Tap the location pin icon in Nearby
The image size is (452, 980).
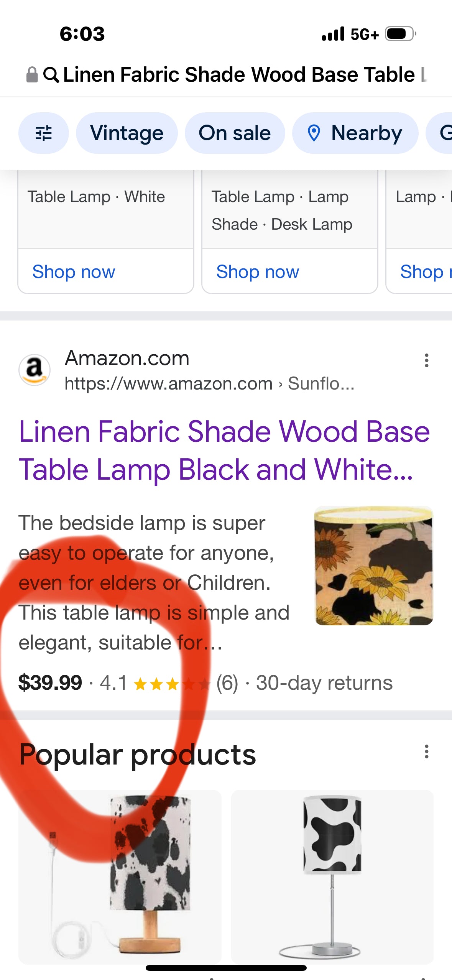tap(314, 133)
